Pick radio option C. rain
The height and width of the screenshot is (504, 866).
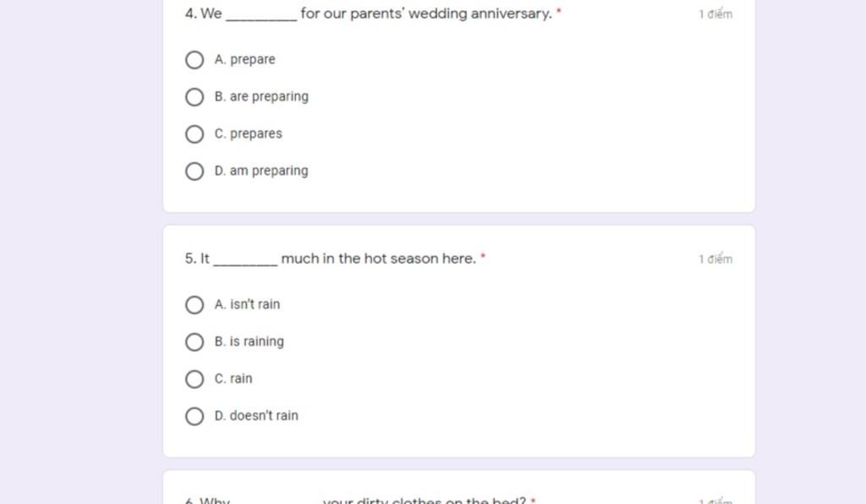[x=195, y=379]
